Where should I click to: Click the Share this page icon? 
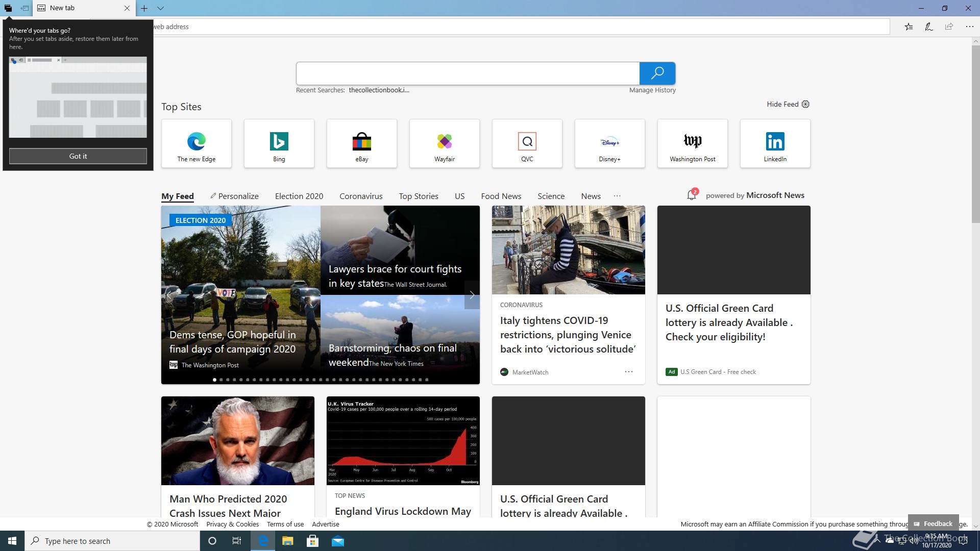point(949,27)
